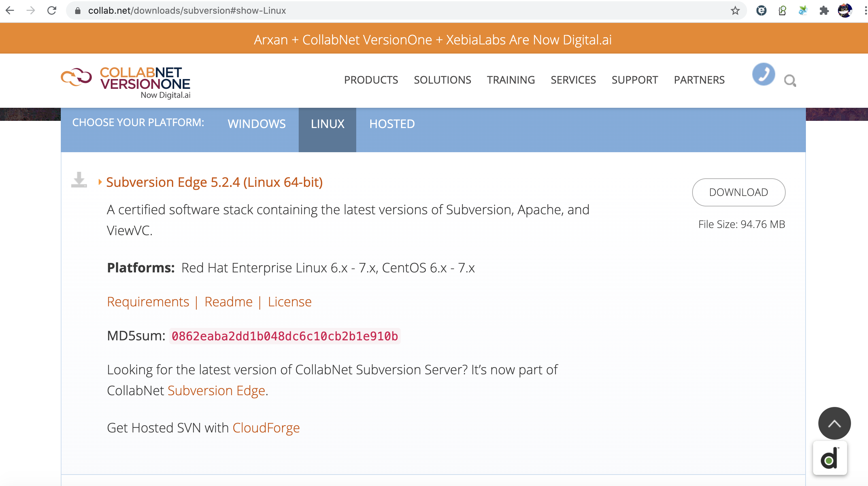Open the site search magnifier icon

coord(790,81)
